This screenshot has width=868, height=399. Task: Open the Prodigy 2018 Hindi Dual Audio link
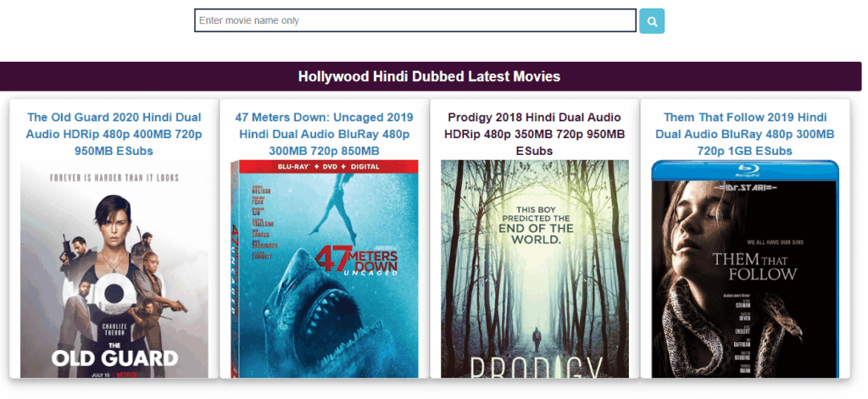pos(534,134)
